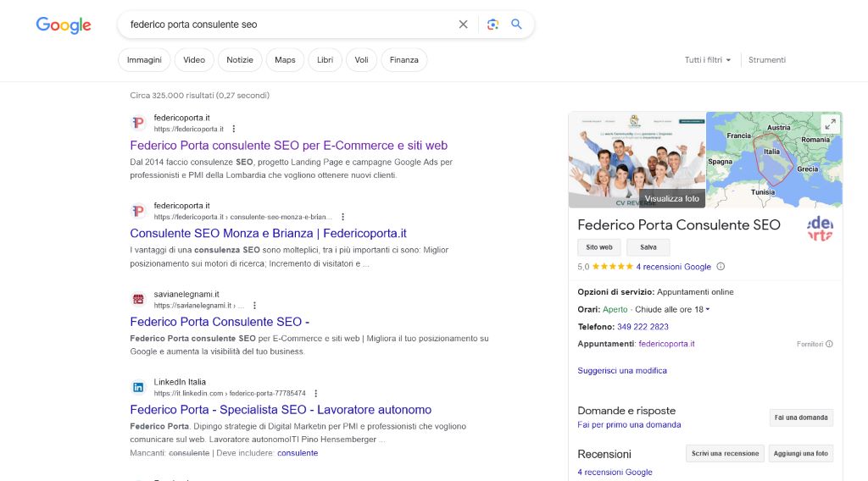Click the Federico Porta Consulente SEO panel title
This screenshot has width=868, height=481.
click(679, 225)
